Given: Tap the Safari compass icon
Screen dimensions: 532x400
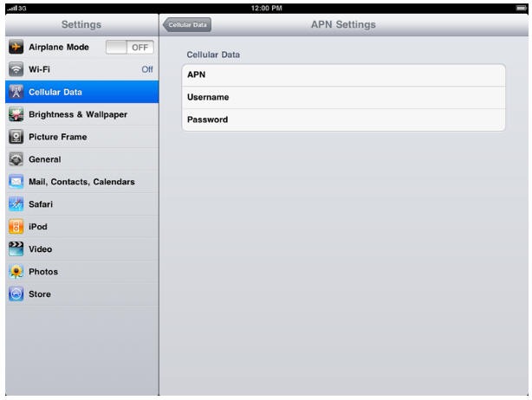Looking at the screenshot, I should 16,204.
